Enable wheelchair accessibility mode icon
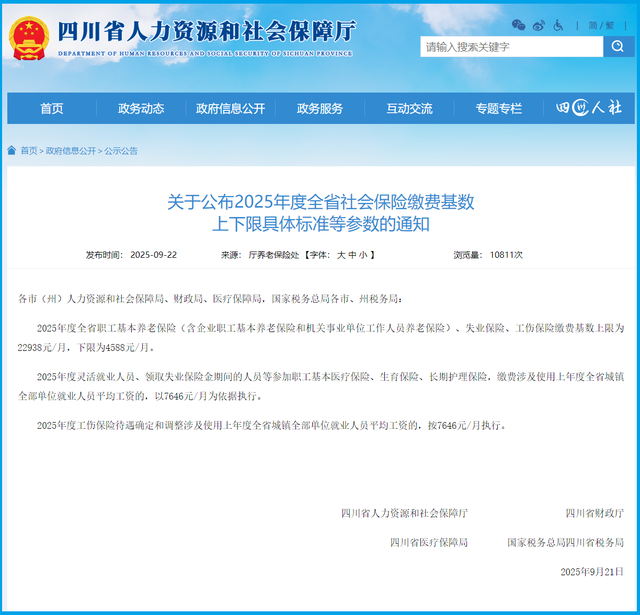The height and width of the screenshot is (615, 640). (x=559, y=24)
